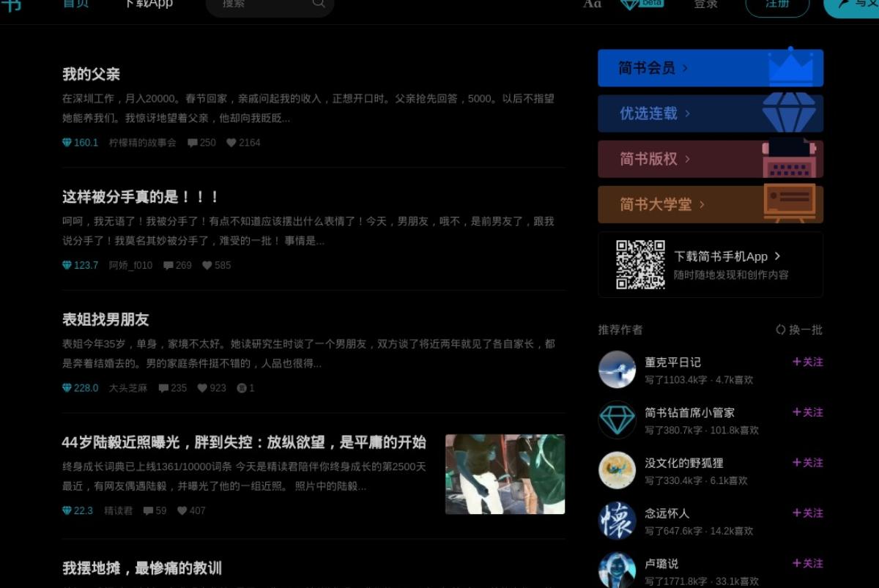
Task: Click excerpt starting 终身成长词典已上线
Action: point(244,476)
